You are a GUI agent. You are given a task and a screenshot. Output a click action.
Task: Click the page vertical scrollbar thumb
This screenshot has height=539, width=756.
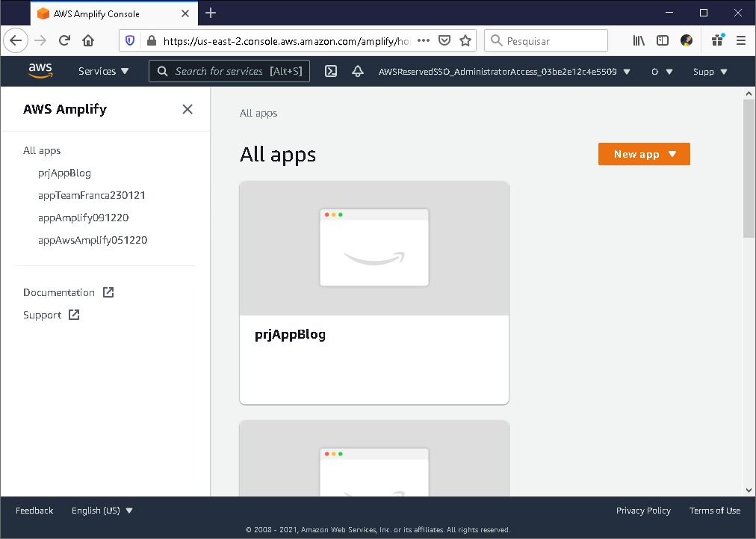(x=749, y=168)
